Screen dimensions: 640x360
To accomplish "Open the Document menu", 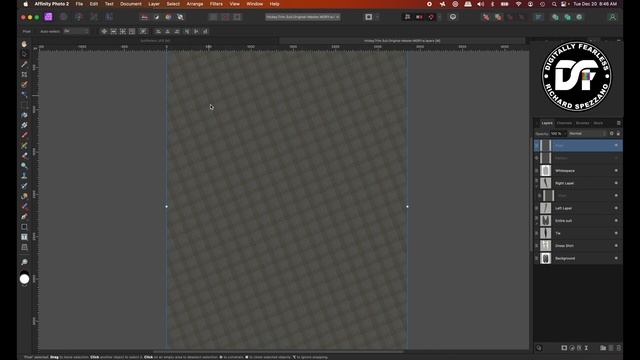I will [x=131, y=4].
